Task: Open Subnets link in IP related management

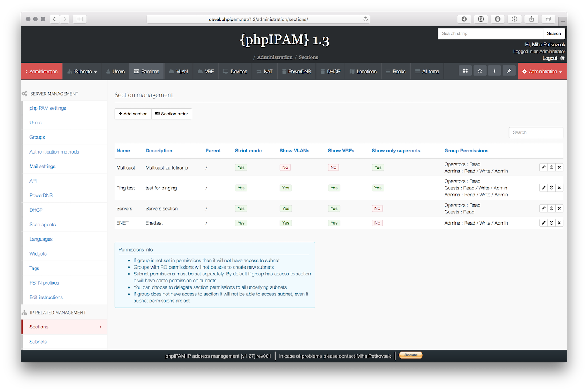Action: pyautogui.click(x=38, y=342)
